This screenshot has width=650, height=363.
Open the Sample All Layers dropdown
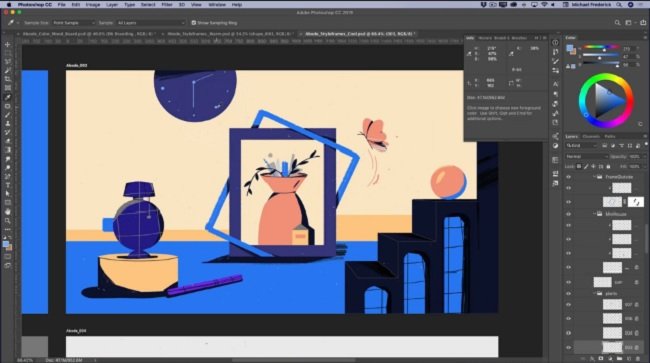150,23
